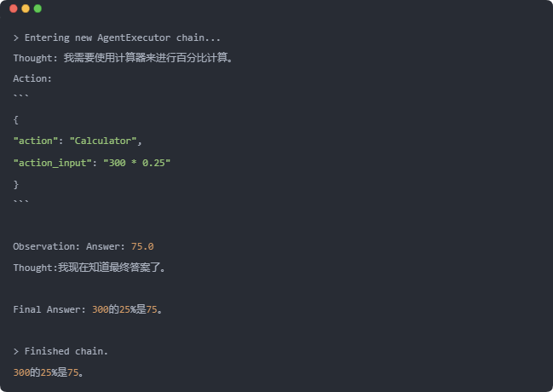Click the green maximize window dot
553x392 pixels.
tap(37, 9)
